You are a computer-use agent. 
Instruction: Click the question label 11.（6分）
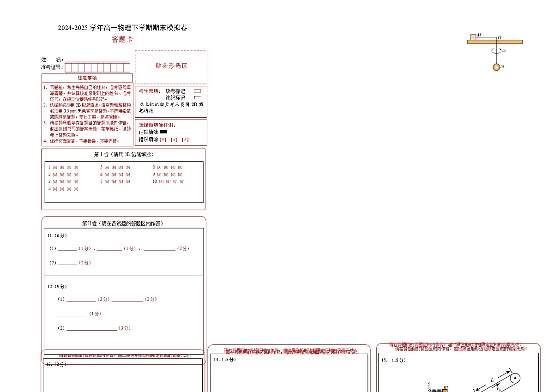pos(57,235)
